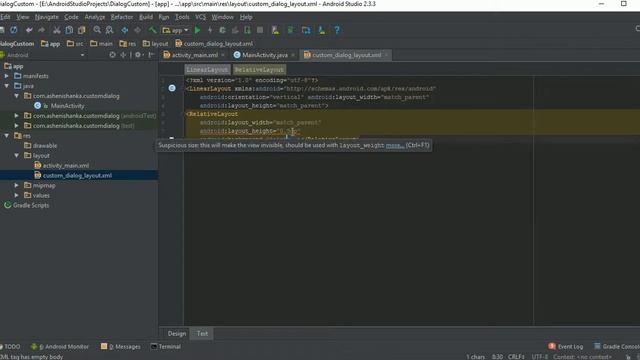Click the src breadcrumb folder
This screenshot has height=360, width=640.
coord(75,44)
